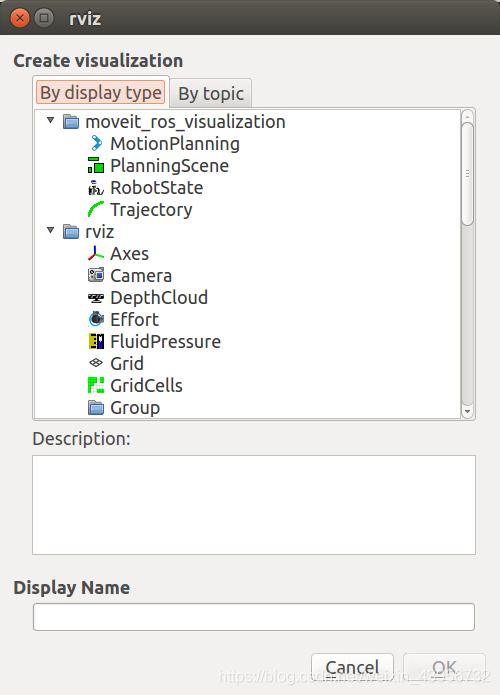Switch to the By display type tab
The image size is (500, 695).
[x=101, y=93]
